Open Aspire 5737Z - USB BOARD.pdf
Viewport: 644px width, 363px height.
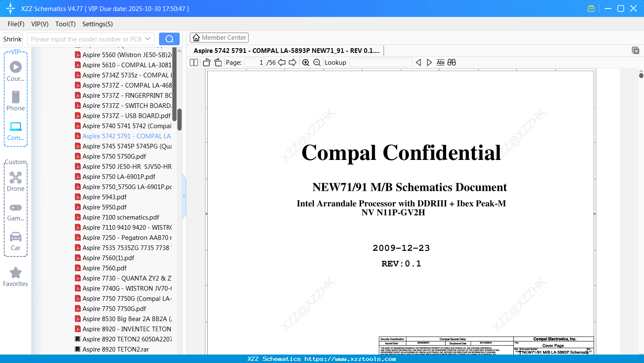(123, 116)
